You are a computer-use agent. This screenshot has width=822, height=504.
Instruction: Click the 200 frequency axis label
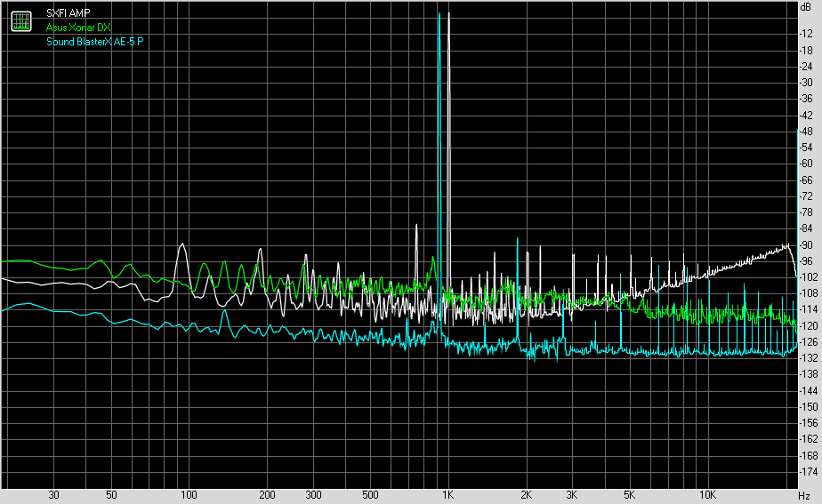tap(266, 494)
